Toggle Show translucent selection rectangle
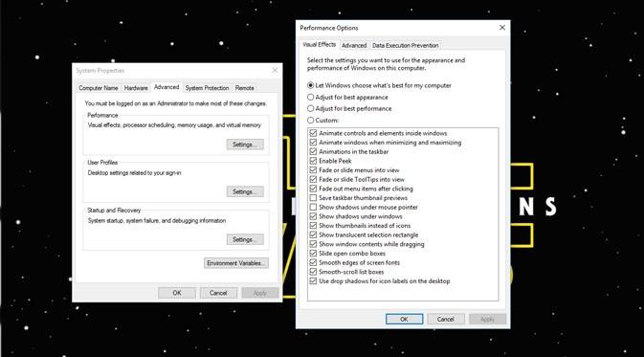 click(x=313, y=235)
